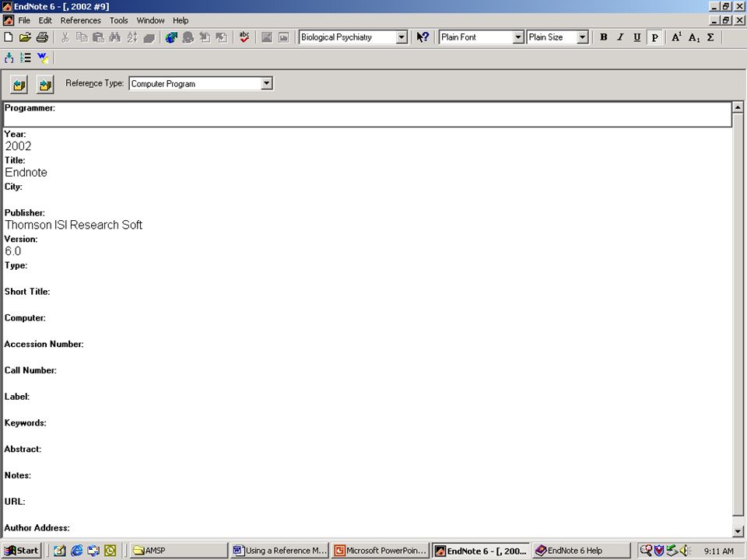Go to previous reference with left-arrow button

[x=19, y=85]
